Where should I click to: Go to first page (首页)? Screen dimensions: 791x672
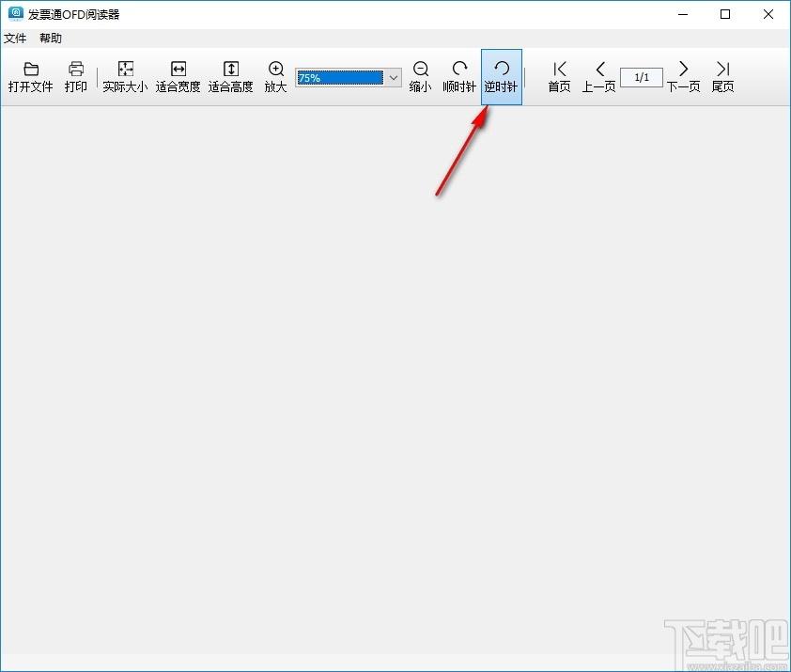(560, 77)
